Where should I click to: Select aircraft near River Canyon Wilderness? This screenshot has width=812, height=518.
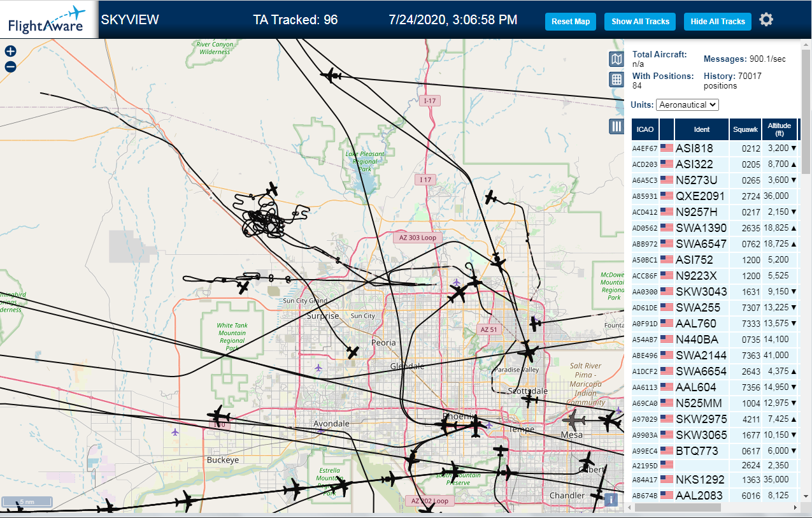coord(332,76)
